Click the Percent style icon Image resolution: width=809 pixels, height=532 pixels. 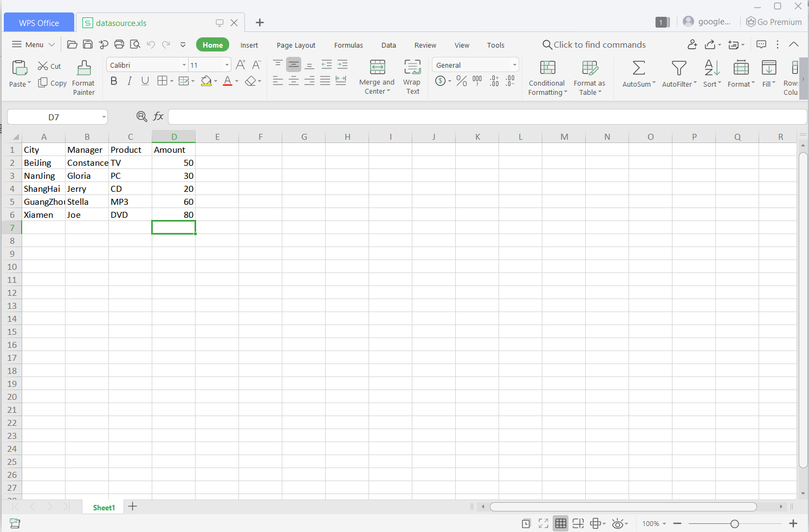click(461, 81)
